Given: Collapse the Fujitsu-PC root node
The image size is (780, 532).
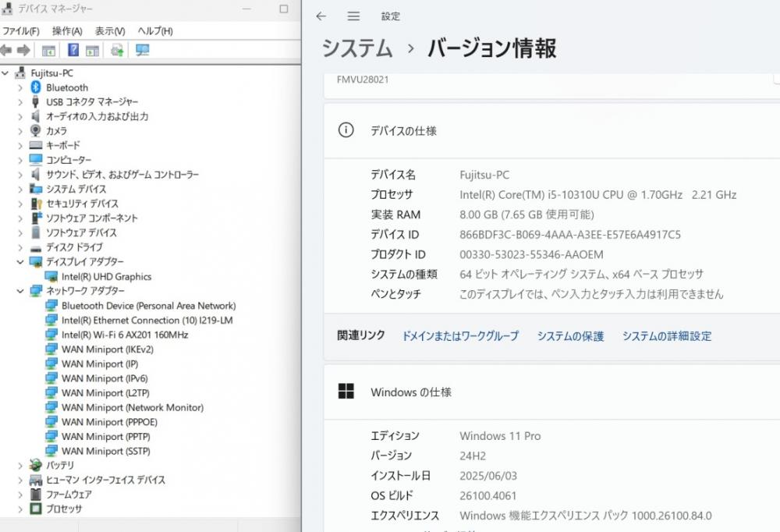Looking at the screenshot, I should tap(5, 73).
